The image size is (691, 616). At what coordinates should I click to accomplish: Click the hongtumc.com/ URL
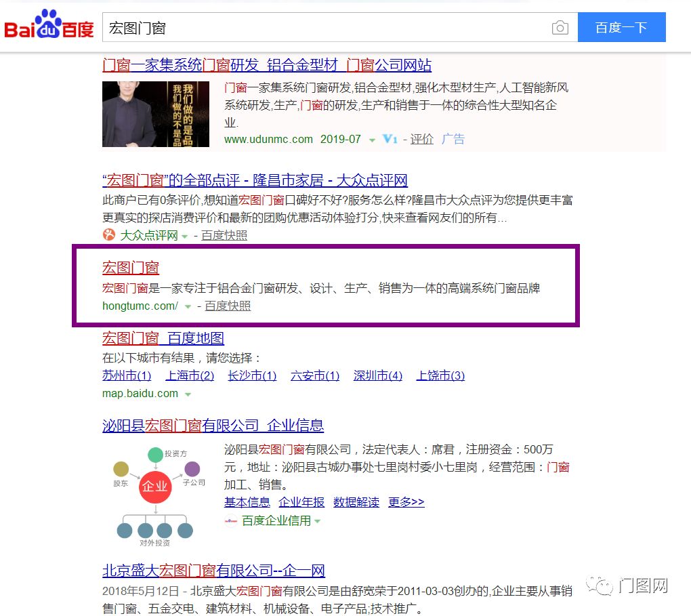coord(140,306)
